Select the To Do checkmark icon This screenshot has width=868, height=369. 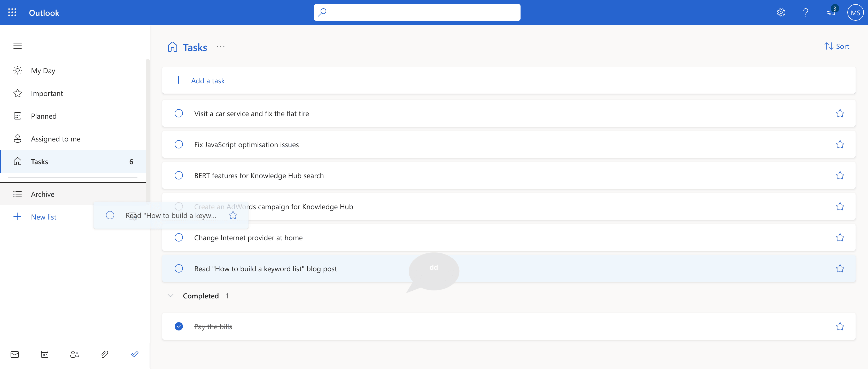click(x=134, y=355)
